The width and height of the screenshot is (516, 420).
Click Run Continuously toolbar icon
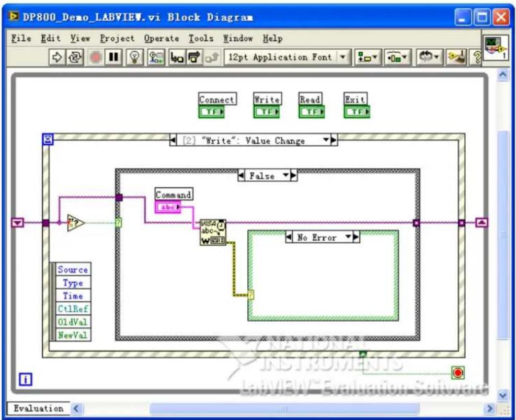pos(75,58)
